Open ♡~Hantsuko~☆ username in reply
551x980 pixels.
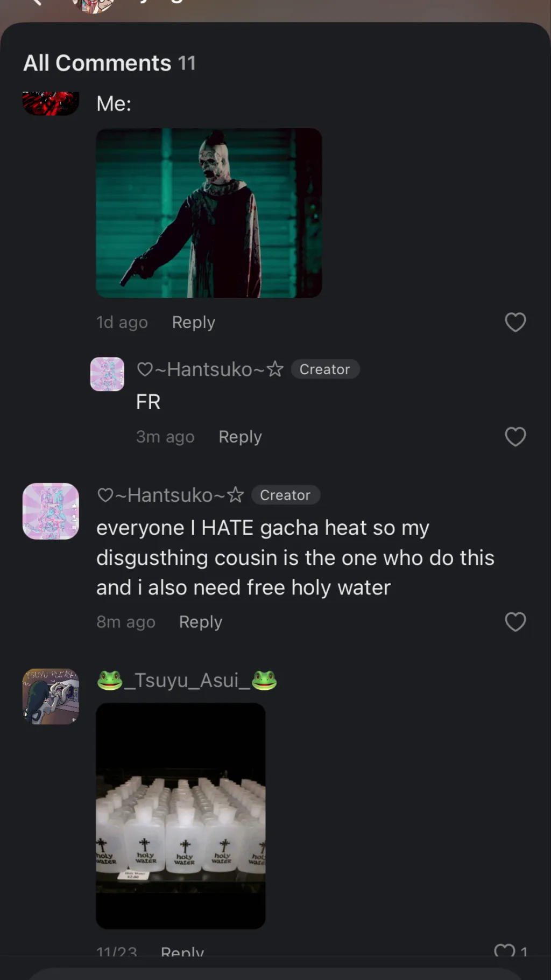pyautogui.click(x=210, y=369)
